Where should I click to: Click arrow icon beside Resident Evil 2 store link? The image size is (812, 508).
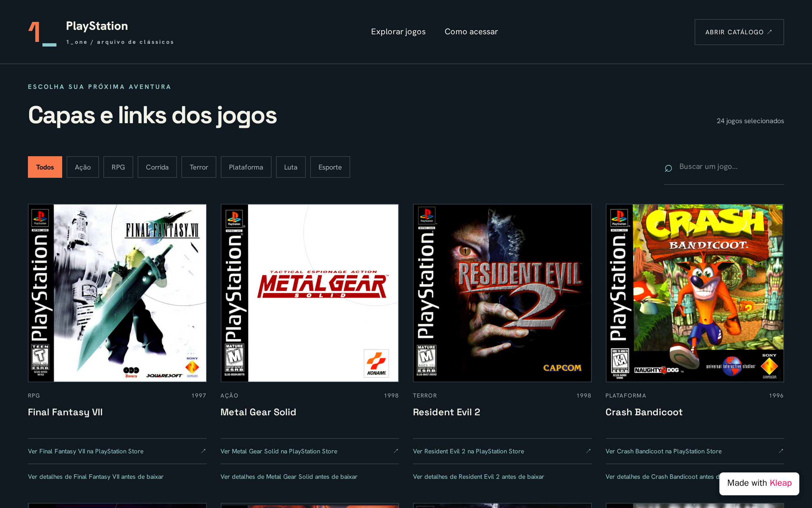(588, 451)
